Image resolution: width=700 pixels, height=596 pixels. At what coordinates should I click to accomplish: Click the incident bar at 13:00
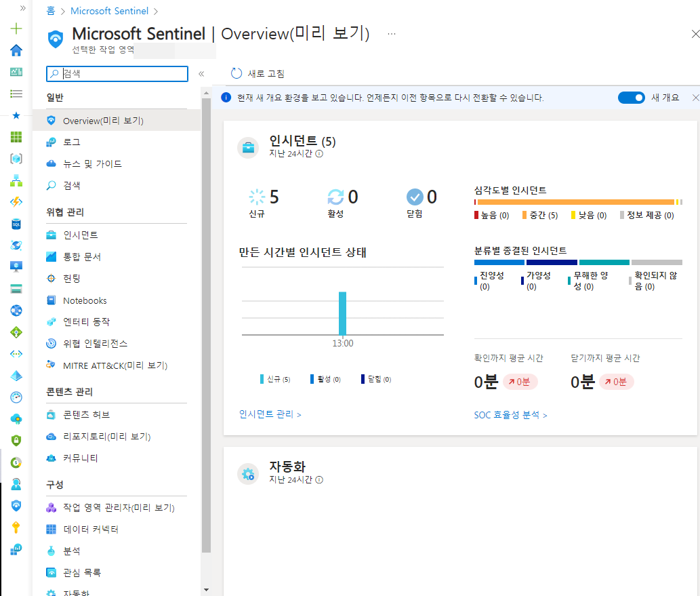[342, 313]
